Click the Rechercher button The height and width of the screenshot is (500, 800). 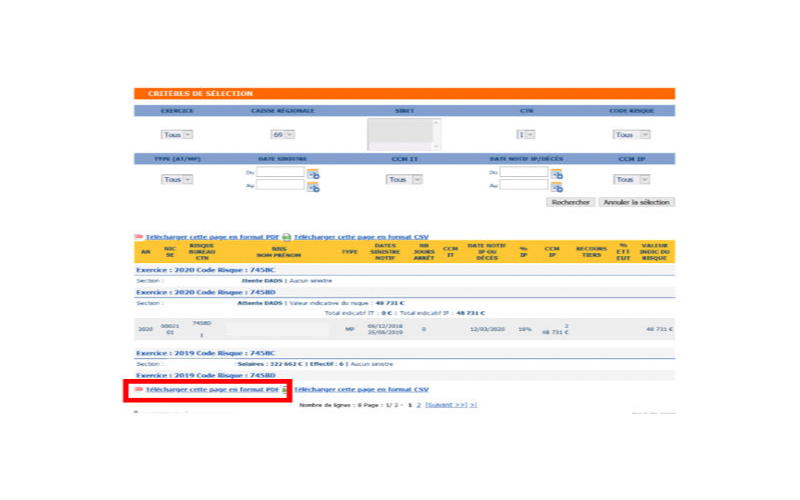[x=570, y=203]
